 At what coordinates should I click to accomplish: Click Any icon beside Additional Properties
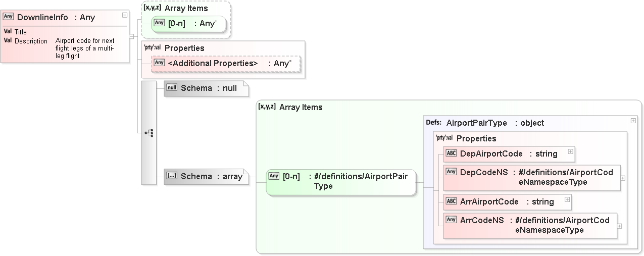tap(159, 63)
